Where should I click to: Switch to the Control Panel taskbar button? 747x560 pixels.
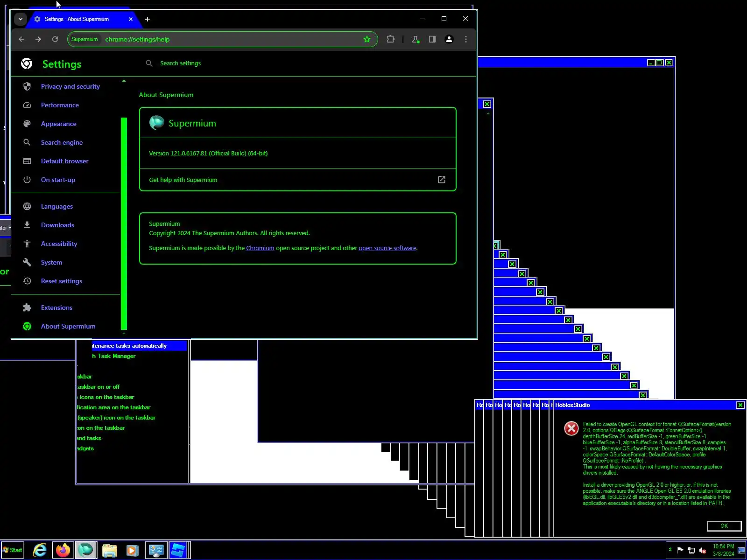[156, 550]
